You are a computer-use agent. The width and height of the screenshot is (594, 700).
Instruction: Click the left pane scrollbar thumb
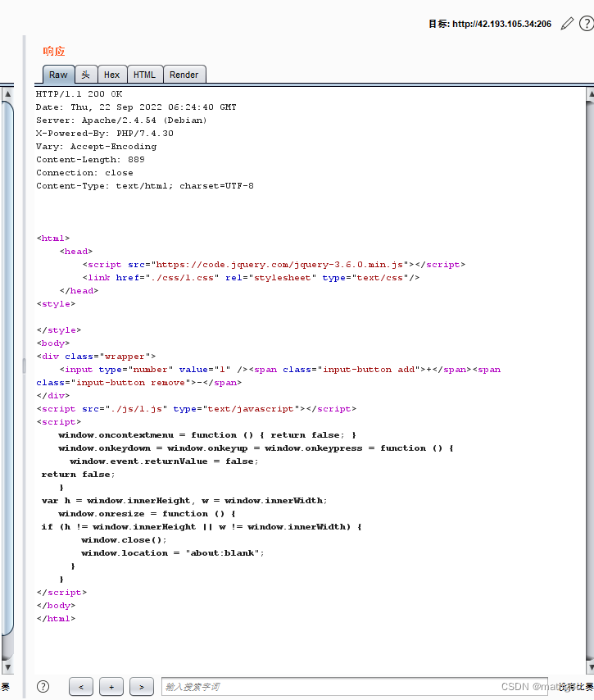7,368
